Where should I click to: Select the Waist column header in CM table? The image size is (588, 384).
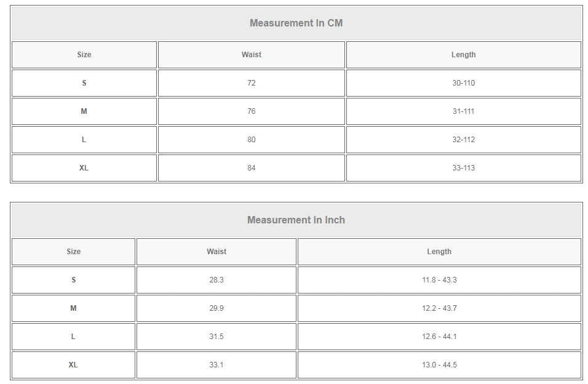tap(251, 55)
